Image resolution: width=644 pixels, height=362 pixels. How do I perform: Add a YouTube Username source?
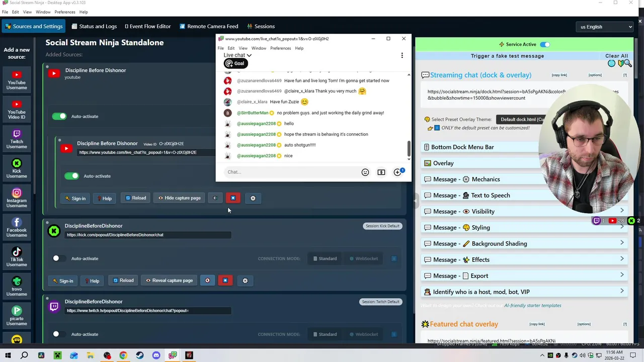tap(17, 80)
